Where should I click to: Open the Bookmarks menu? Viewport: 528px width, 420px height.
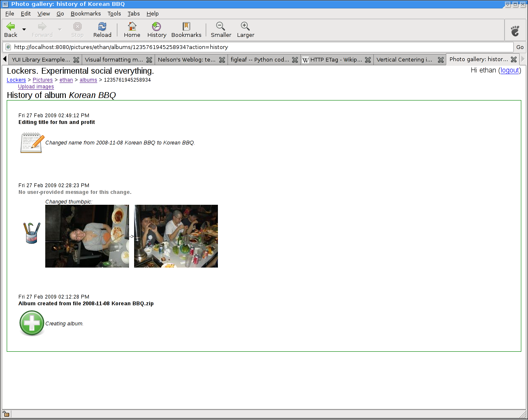[85, 13]
